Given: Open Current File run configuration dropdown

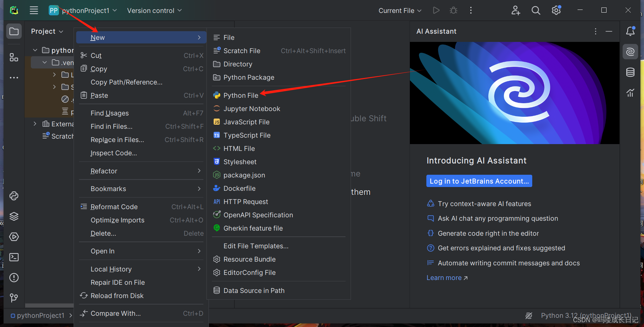Looking at the screenshot, I should pyautogui.click(x=400, y=11).
